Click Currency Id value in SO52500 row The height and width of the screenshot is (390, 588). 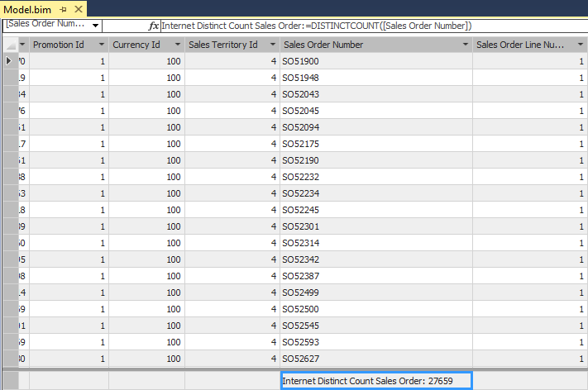[x=146, y=309]
